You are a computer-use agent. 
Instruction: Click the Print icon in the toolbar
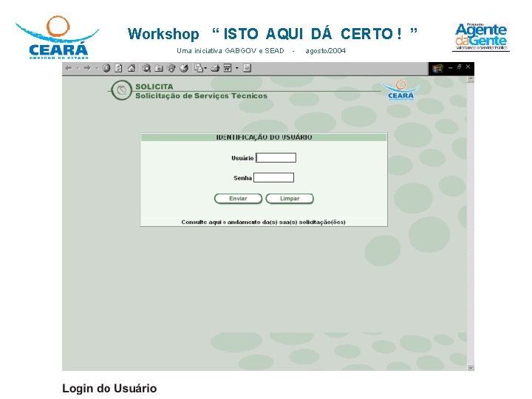point(215,68)
